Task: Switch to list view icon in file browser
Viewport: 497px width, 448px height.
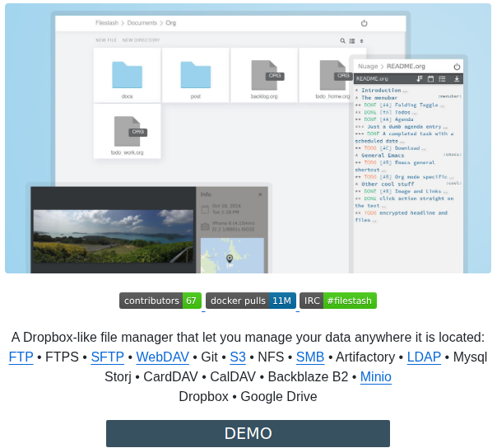Action: (352, 41)
